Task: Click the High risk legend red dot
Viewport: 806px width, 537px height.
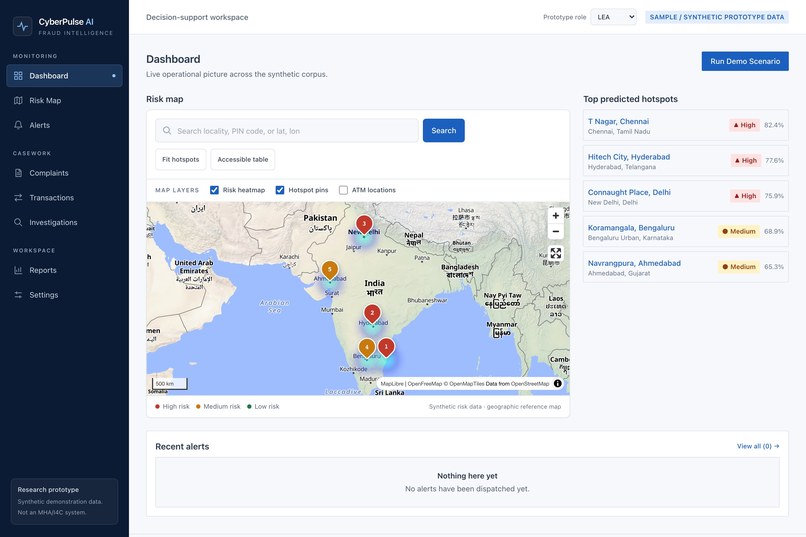Action: pyautogui.click(x=157, y=406)
